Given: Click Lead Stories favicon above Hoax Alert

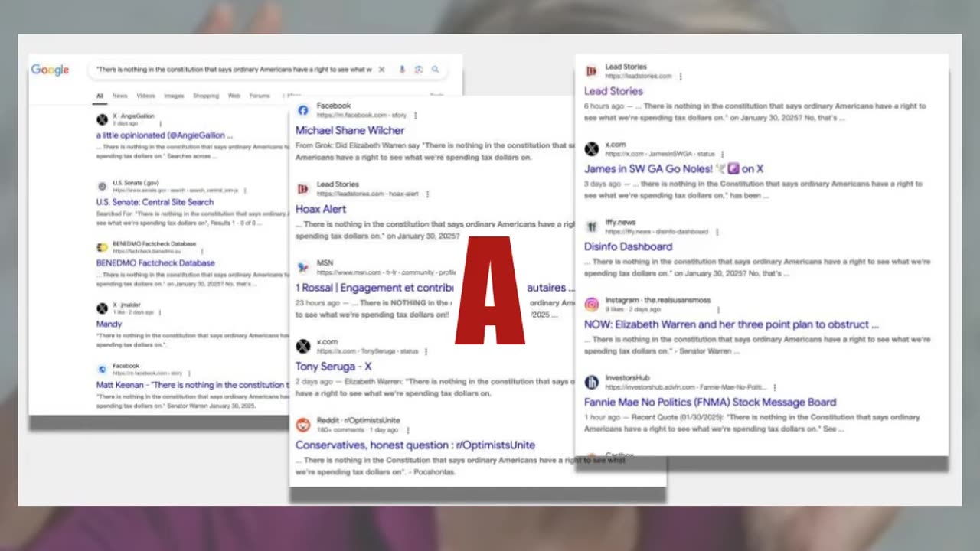Looking at the screenshot, I should [x=302, y=188].
